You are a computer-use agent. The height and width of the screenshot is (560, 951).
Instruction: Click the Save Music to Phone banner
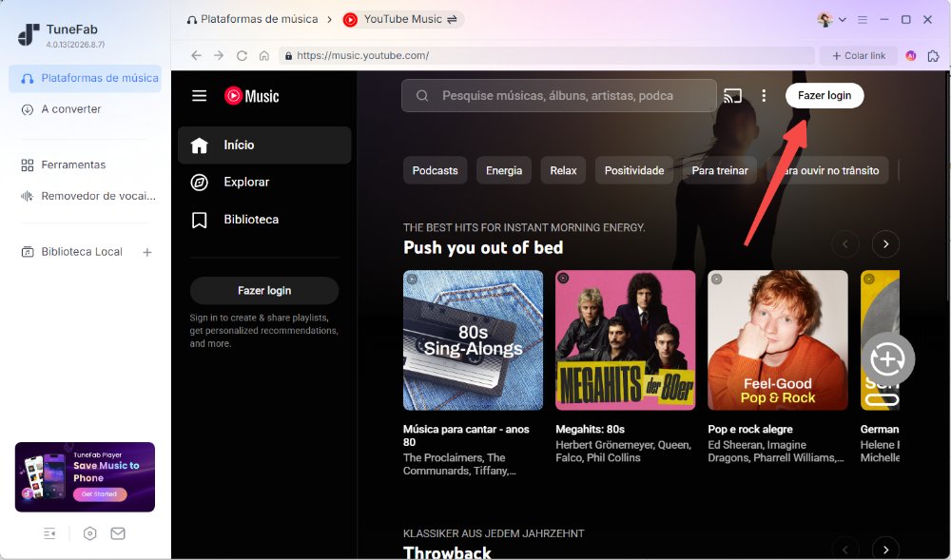(x=85, y=477)
